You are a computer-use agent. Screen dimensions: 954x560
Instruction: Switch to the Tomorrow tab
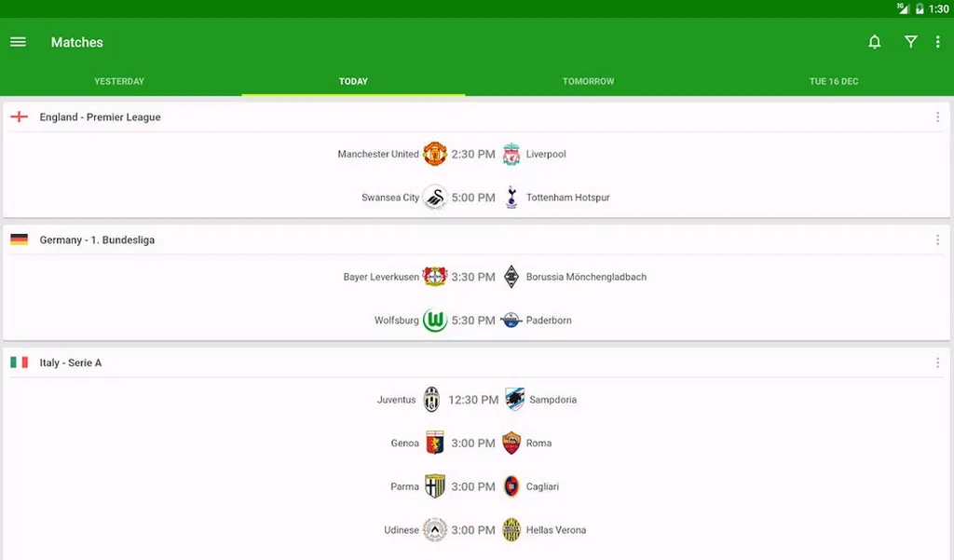click(589, 82)
